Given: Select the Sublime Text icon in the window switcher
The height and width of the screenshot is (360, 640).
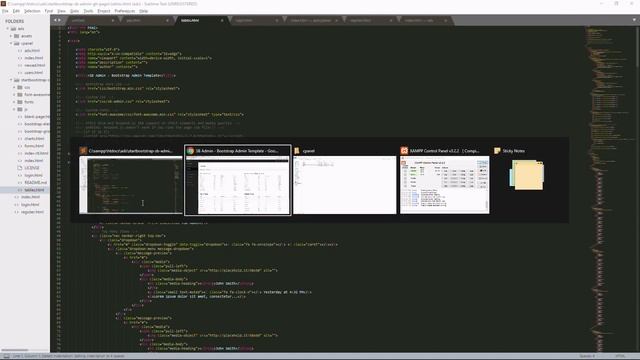Looking at the screenshot, I should pyautogui.click(x=83, y=151).
